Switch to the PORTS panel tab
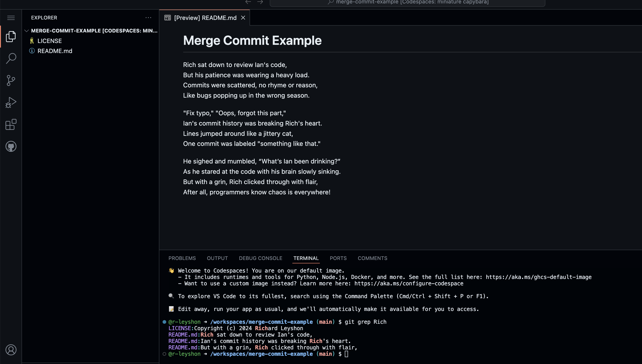642x364 pixels. (x=338, y=258)
